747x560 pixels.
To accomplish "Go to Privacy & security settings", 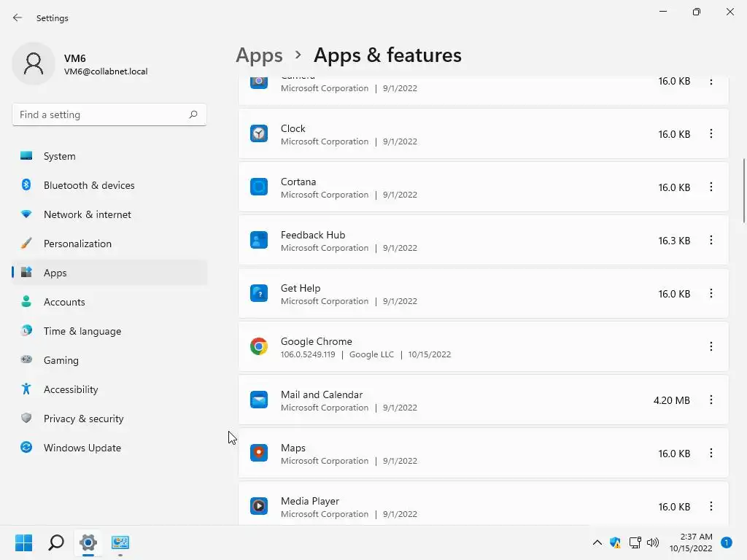I will point(83,419).
